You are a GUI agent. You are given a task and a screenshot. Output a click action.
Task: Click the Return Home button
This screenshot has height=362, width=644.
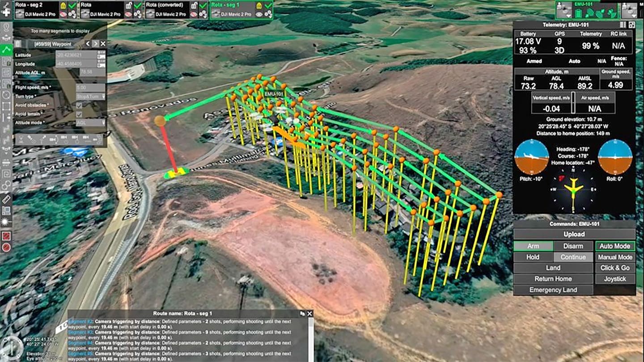(553, 279)
